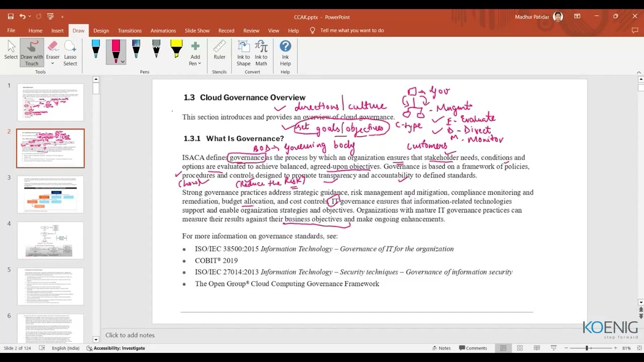The height and width of the screenshot is (362, 644).
Task: Toggle the Notes pane button
Action: [x=441, y=348]
